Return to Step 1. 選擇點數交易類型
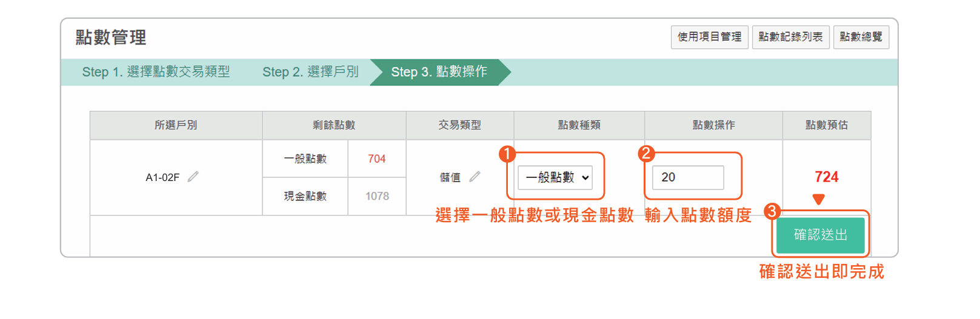980x319 pixels. 156,72
